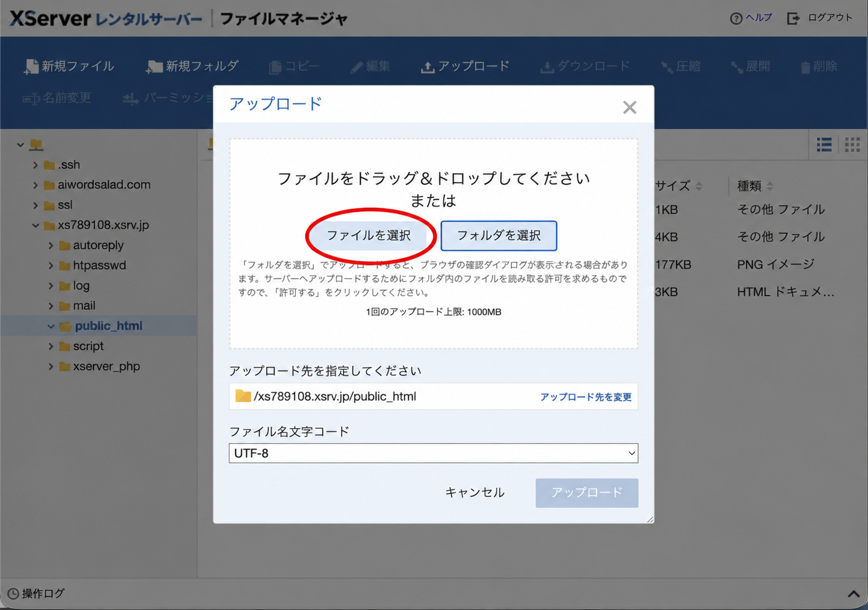The height and width of the screenshot is (610, 868).
Task: Click the 編集 toolbar item
Action: pyautogui.click(x=370, y=66)
